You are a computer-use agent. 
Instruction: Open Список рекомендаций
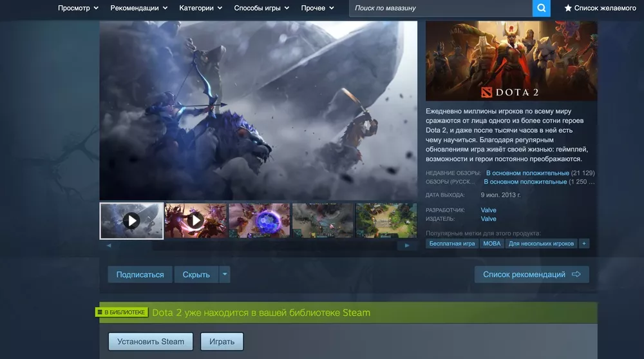(x=531, y=275)
